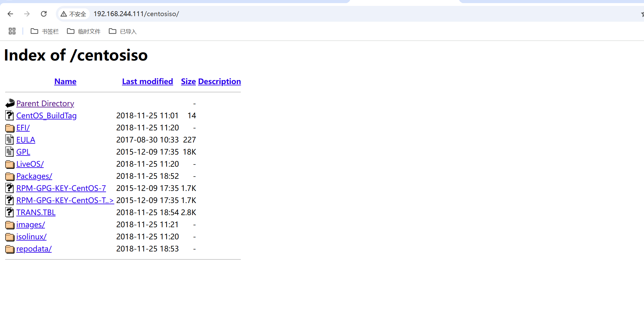The width and height of the screenshot is (644, 325).
Task: Open the truncated RPM-GPG-KEY-CentOS-T..> file
Action: tap(65, 200)
